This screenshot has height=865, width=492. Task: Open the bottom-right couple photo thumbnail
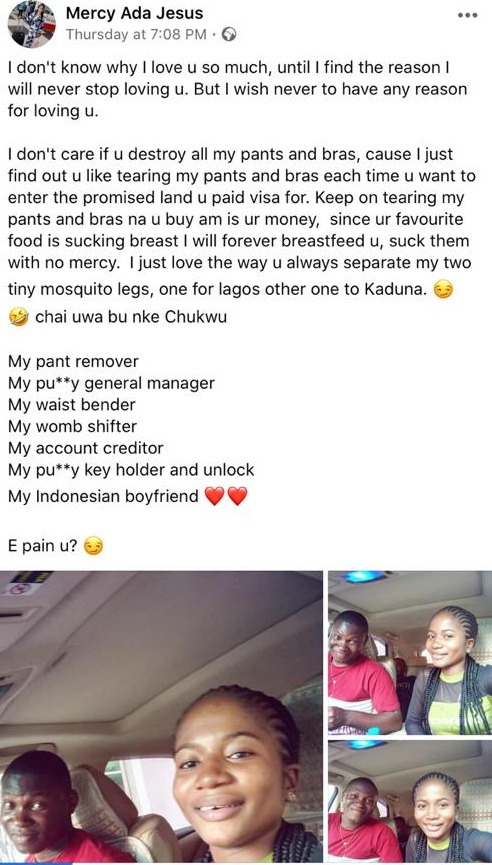[410, 802]
